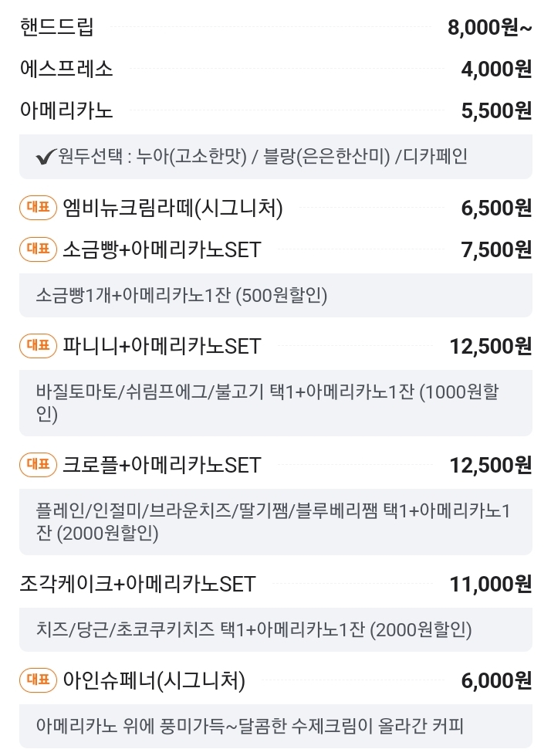Tap the 대표 badge beside 크로플+아메리카노SET

pos(38,465)
